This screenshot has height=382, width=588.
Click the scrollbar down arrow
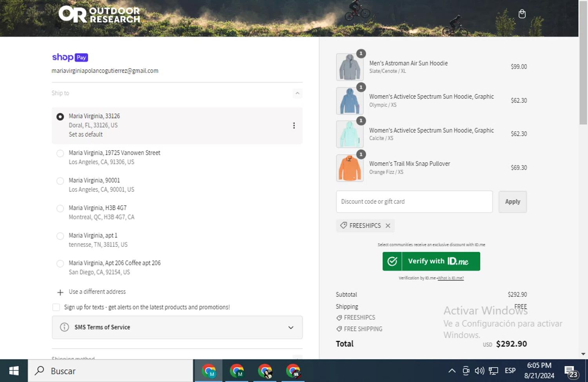click(x=583, y=354)
